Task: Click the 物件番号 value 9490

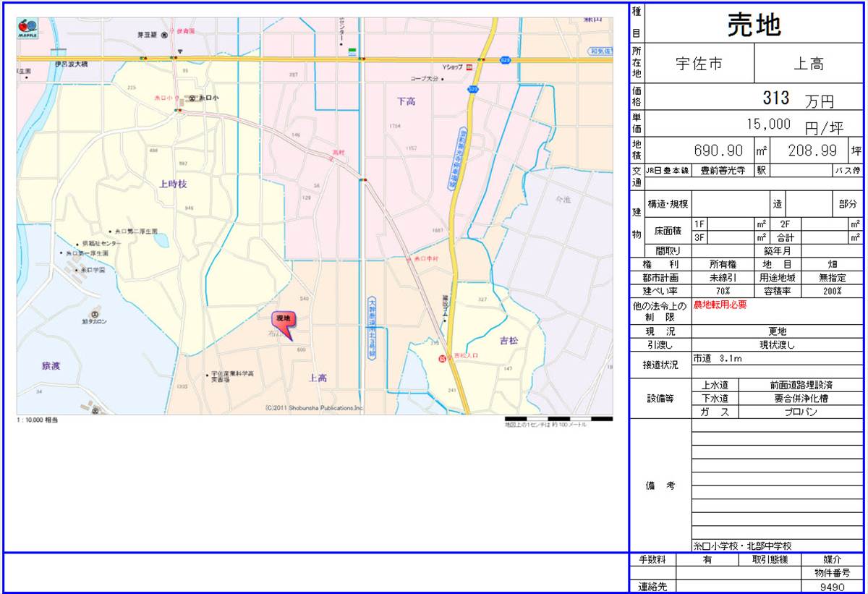Action: pyautogui.click(x=832, y=587)
